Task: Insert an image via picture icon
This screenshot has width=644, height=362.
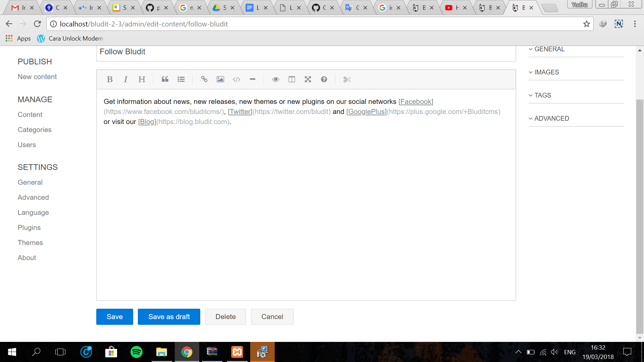Action: tap(220, 79)
